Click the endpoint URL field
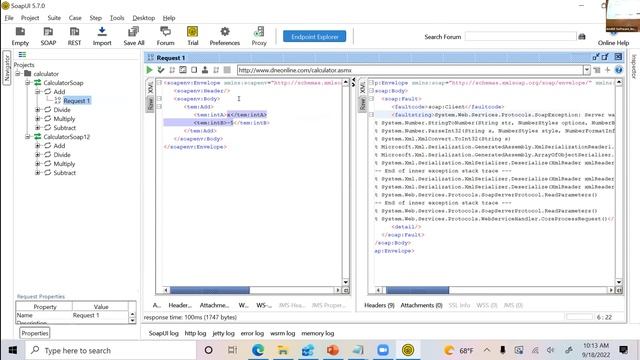 [410, 70]
